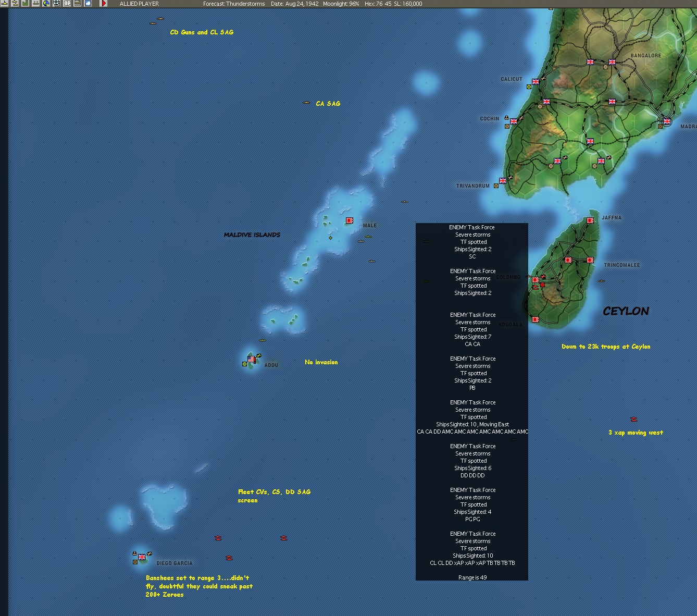Select the British base at Calicut
697x616 pixels.
(536, 82)
